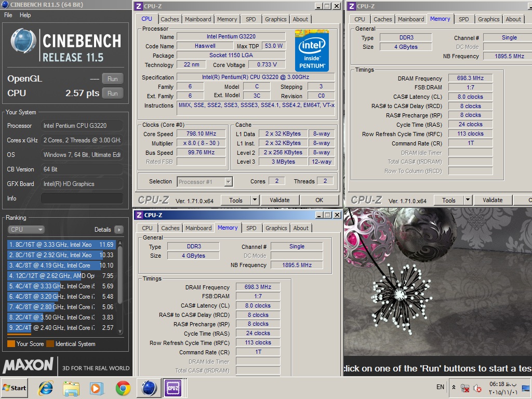Click Core Speed value 798.10 MHz
Viewport: 532px width, 399px height.
pyautogui.click(x=201, y=134)
